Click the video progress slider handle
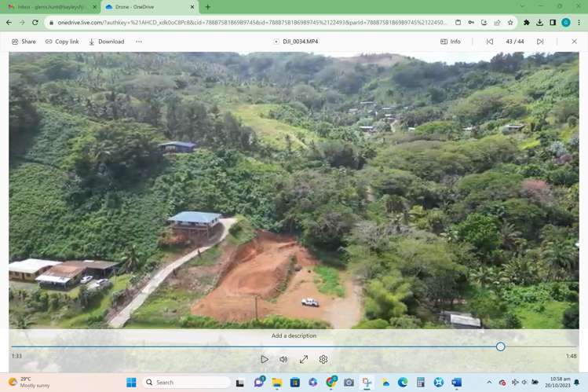 pos(500,346)
